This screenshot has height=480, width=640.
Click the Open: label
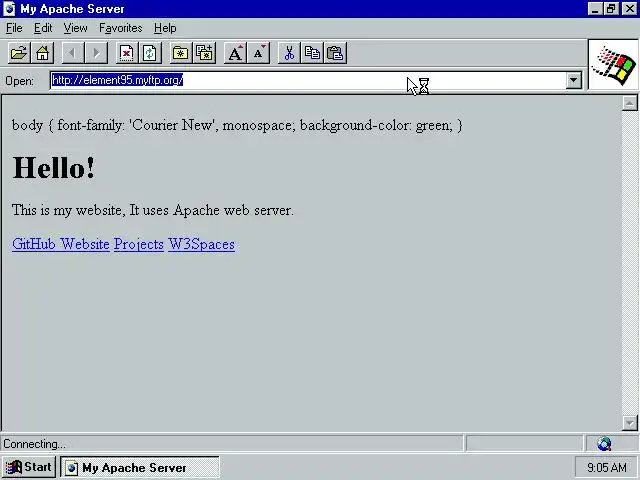(19, 81)
